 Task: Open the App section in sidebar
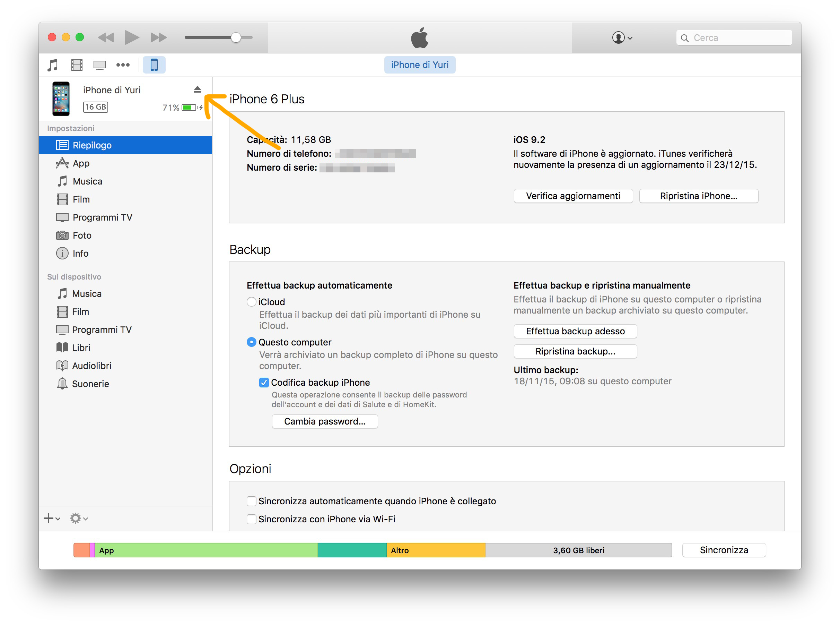[81, 163]
